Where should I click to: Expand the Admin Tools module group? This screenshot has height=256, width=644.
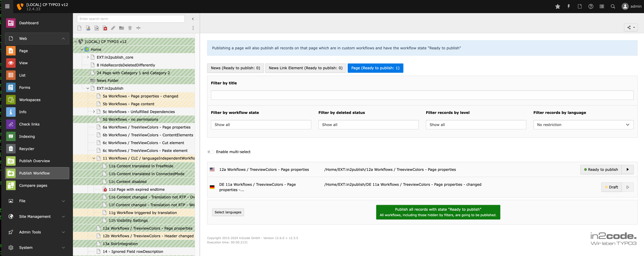pyautogui.click(x=37, y=232)
